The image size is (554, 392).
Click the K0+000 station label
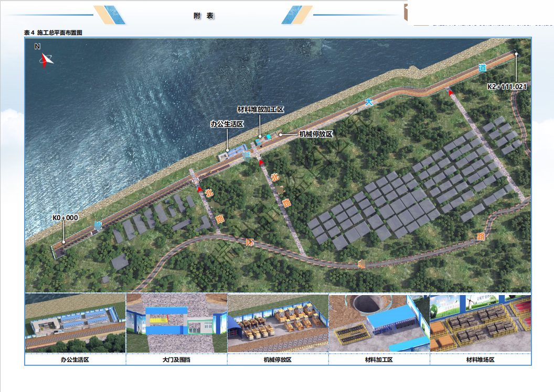66,217
